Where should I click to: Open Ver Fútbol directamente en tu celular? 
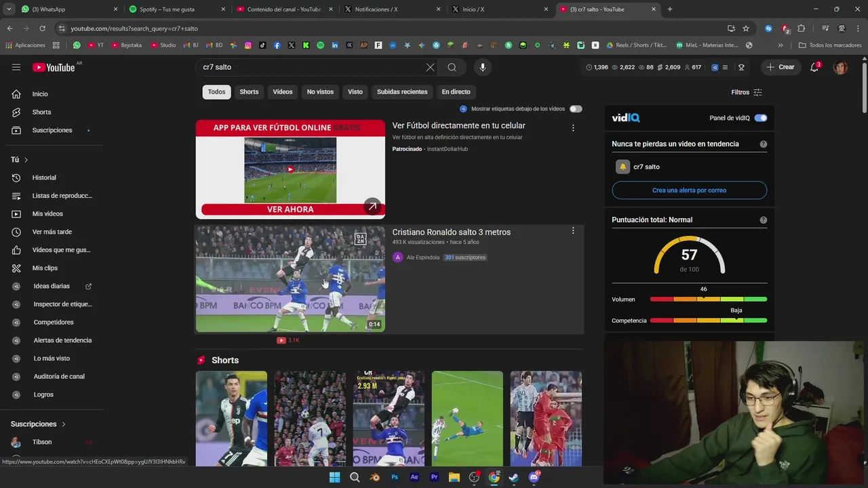click(x=458, y=125)
